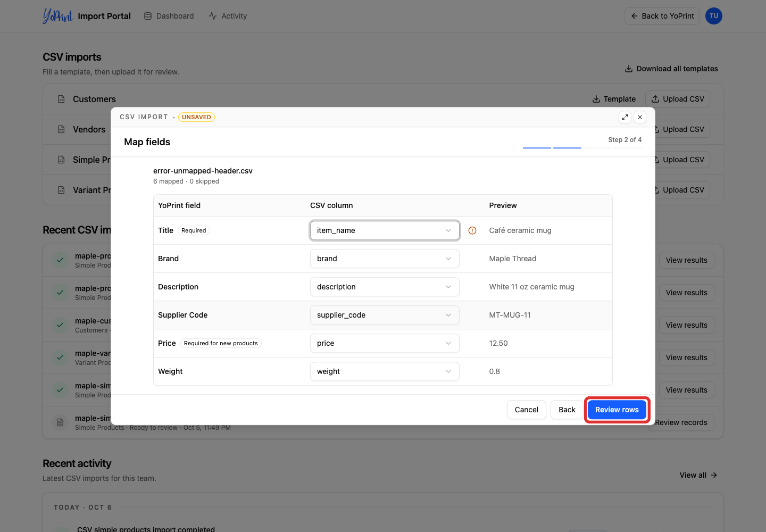Click View results for fifth recent import
Image resolution: width=766 pixels, height=532 pixels.
(x=687, y=390)
